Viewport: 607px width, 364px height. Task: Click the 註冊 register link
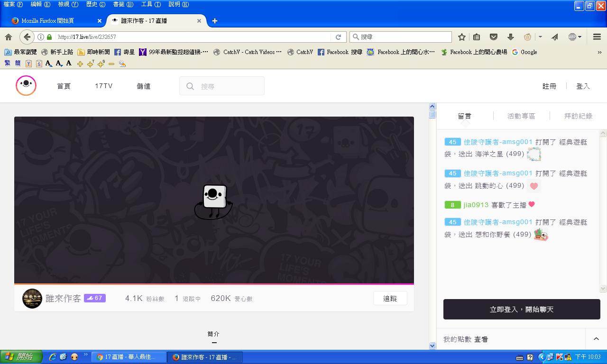[549, 86]
